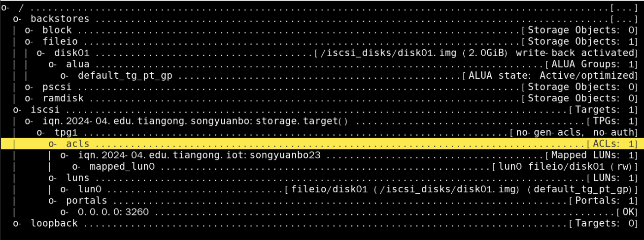Viewport: 644px width, 240px height.
Task: Click the fileio backstore node
Action: pyautogui.click(x=60, y=42)
